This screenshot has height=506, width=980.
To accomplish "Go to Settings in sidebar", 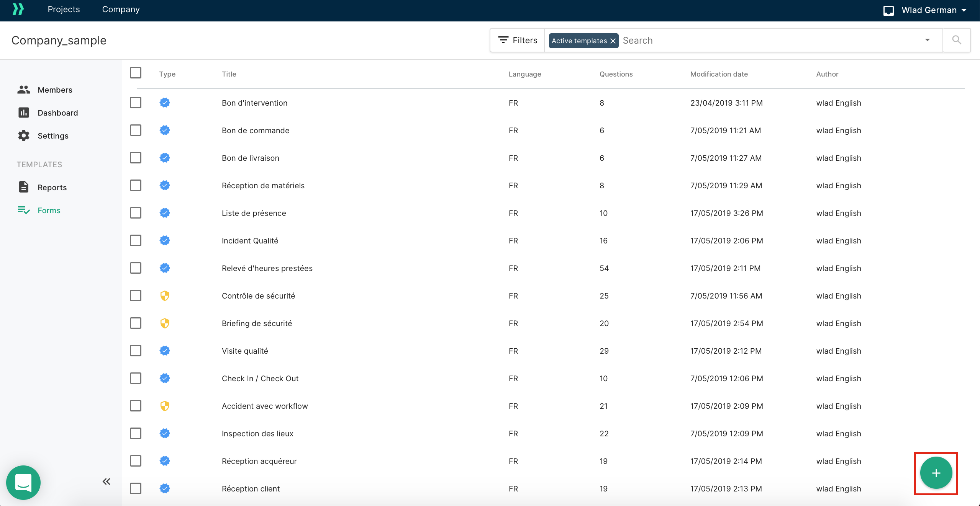I will pos(53,136).
